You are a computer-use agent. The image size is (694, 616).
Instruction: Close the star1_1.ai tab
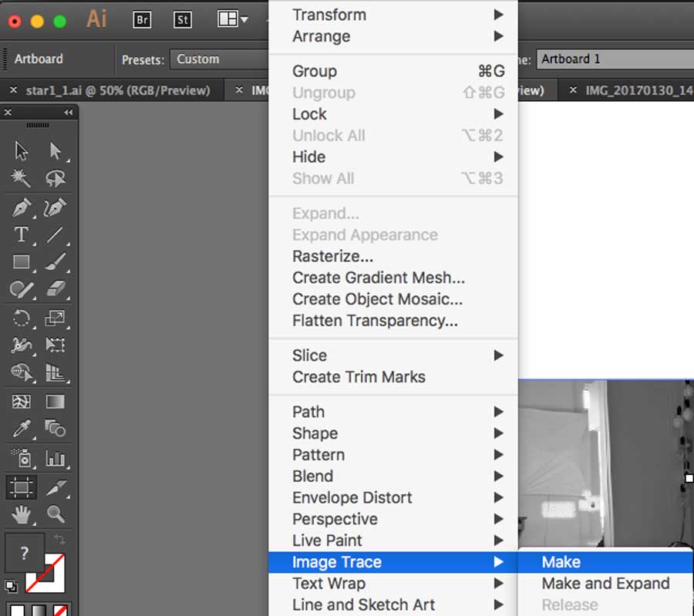pos(13,90)
